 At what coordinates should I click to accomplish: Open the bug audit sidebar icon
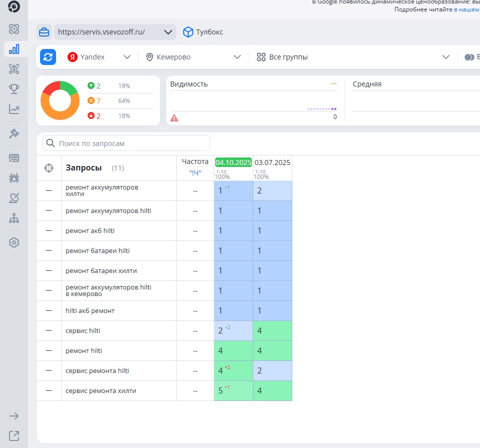point(14,178)
